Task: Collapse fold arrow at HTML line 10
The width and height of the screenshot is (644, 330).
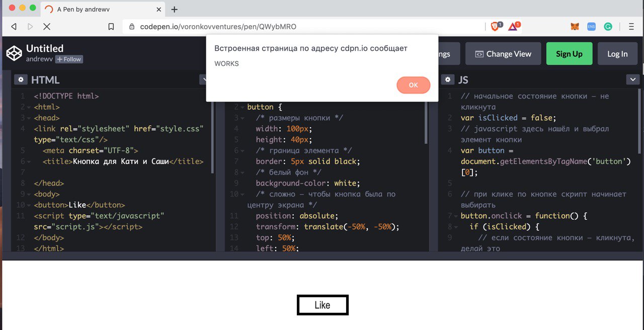Action: click(29, 205)
